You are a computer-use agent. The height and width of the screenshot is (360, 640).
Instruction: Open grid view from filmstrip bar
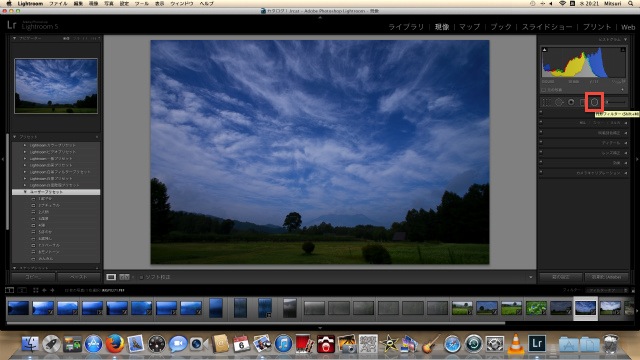(36, 290)
